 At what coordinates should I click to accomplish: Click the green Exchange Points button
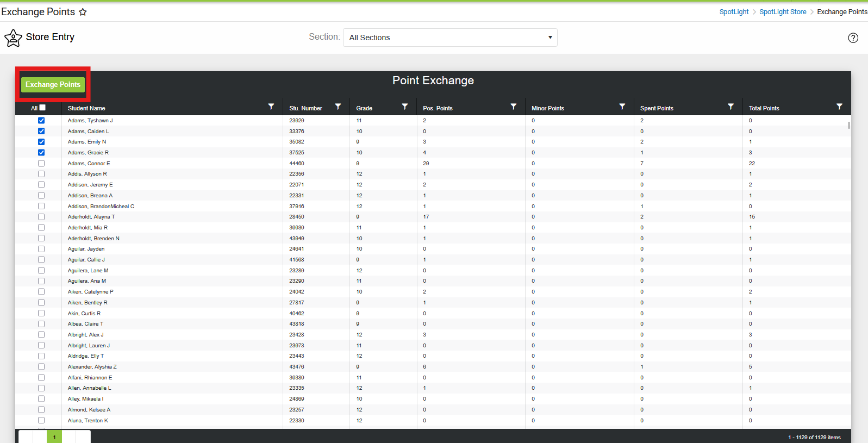click(53, 84)
